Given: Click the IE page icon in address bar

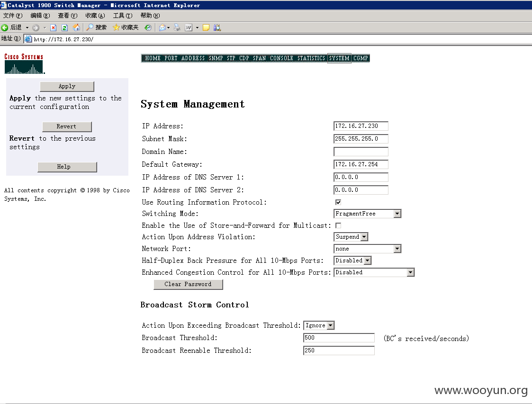Looking at the screenshot, I should pos(28,39).
